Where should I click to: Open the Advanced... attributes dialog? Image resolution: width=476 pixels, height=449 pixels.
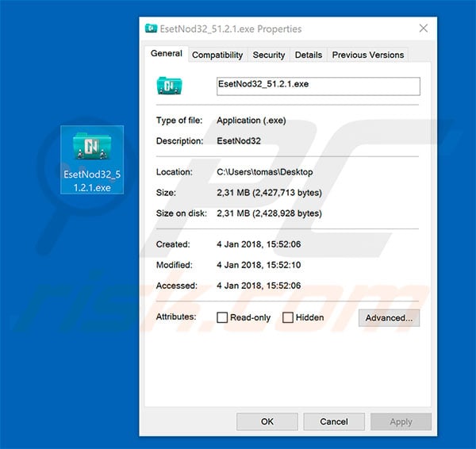[x=389, y=318]
